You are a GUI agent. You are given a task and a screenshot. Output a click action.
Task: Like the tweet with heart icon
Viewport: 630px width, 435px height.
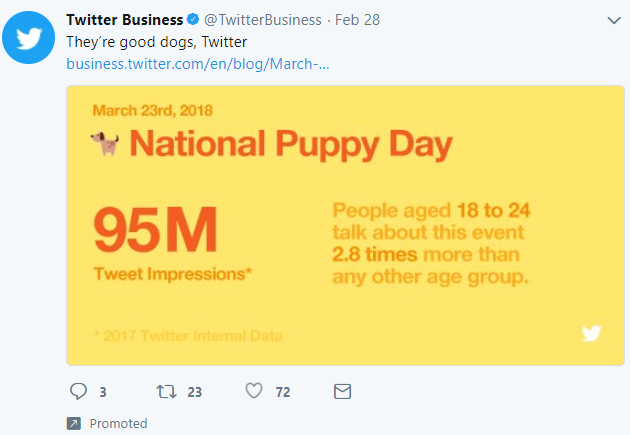[x=254, y=391]
